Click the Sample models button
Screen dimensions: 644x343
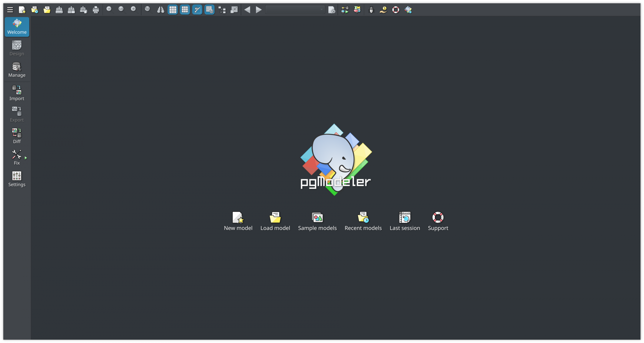pos(317,221)
